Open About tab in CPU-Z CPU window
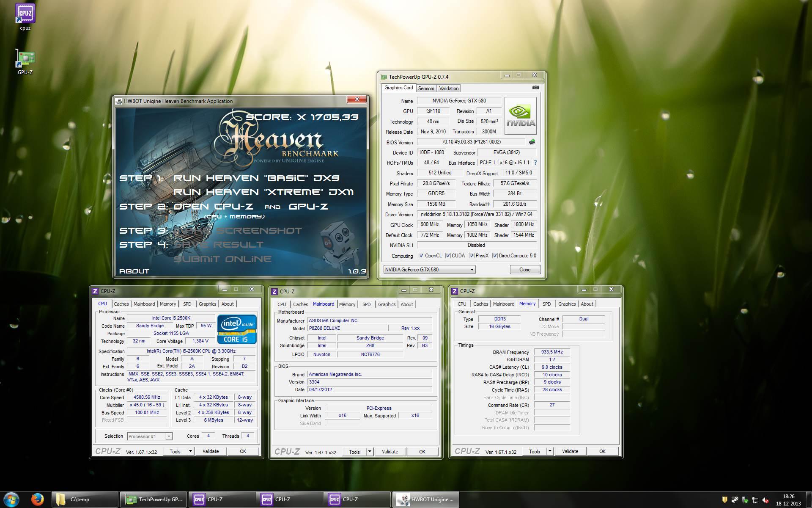Image resolution: width=812 pixels, height=508 pixels. [228, 304]
